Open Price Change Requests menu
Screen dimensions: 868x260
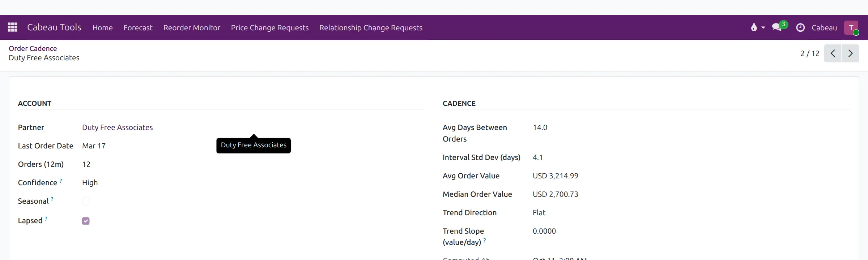point(270,28)
